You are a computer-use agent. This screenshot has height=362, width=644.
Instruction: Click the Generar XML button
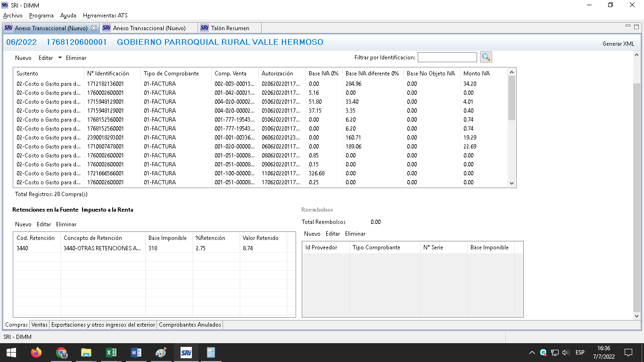(x=618, y=44)
